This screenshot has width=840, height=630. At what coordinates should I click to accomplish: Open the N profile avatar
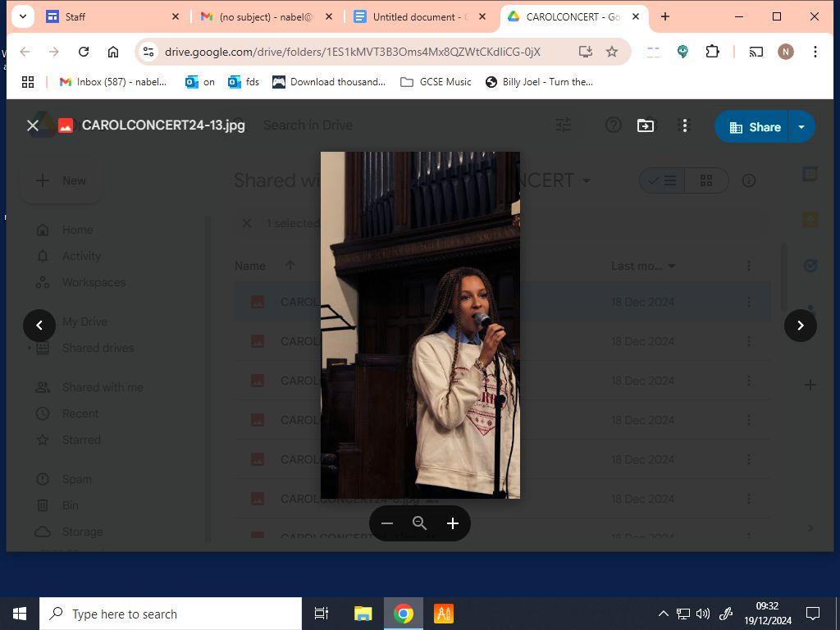point(786,52)
